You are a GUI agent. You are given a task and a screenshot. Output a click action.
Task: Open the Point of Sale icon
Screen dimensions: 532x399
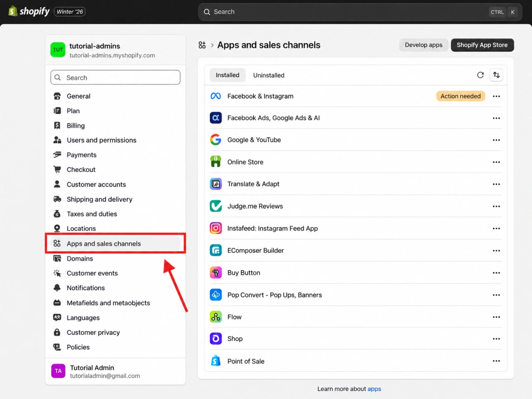(215, 361)
